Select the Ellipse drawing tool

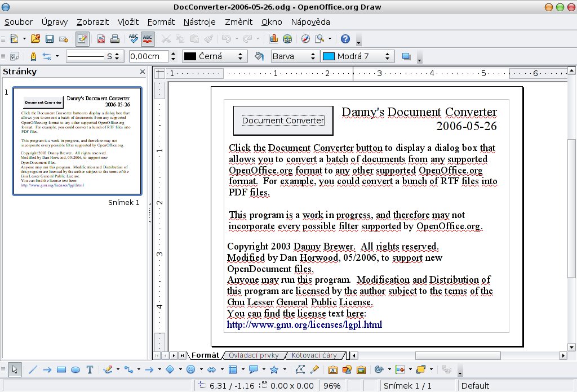pyautogui.click(x=76, y=369)
